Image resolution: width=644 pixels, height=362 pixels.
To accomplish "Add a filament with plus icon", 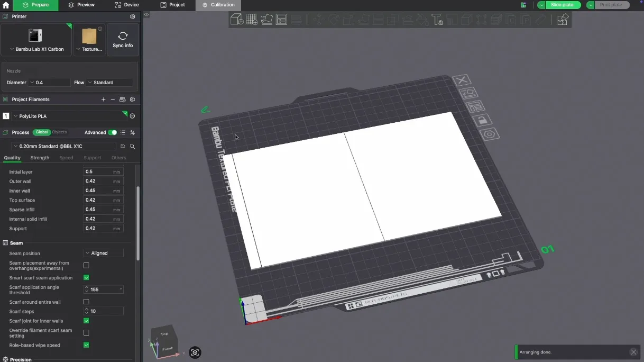I will click(103, 99).
